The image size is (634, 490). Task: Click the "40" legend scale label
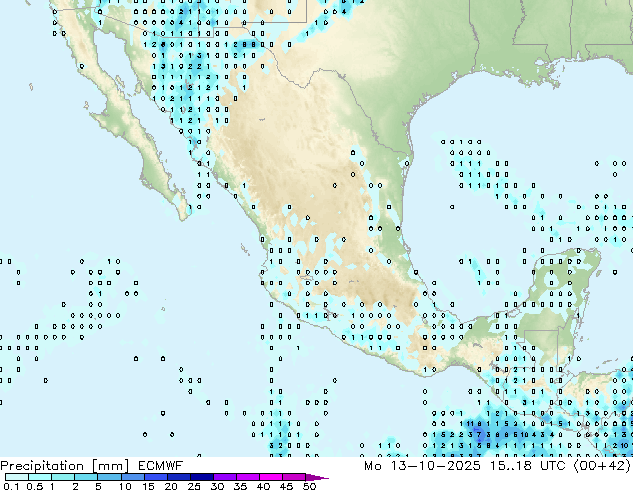click(x=263, y=486)
